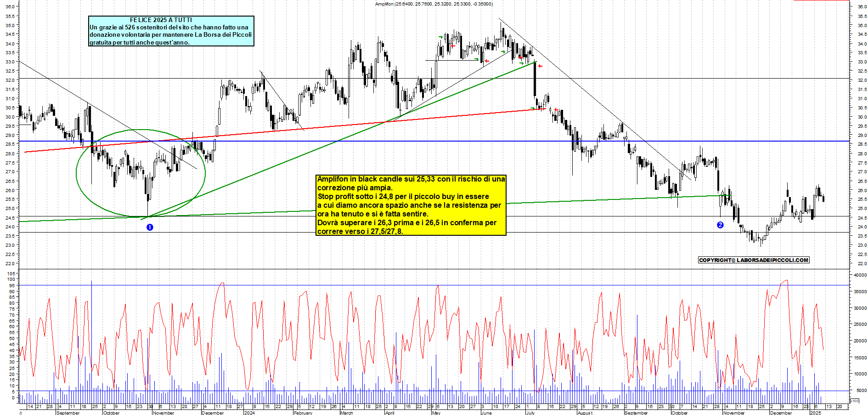Click the '105' oscillator scale label

click(11, 273)
